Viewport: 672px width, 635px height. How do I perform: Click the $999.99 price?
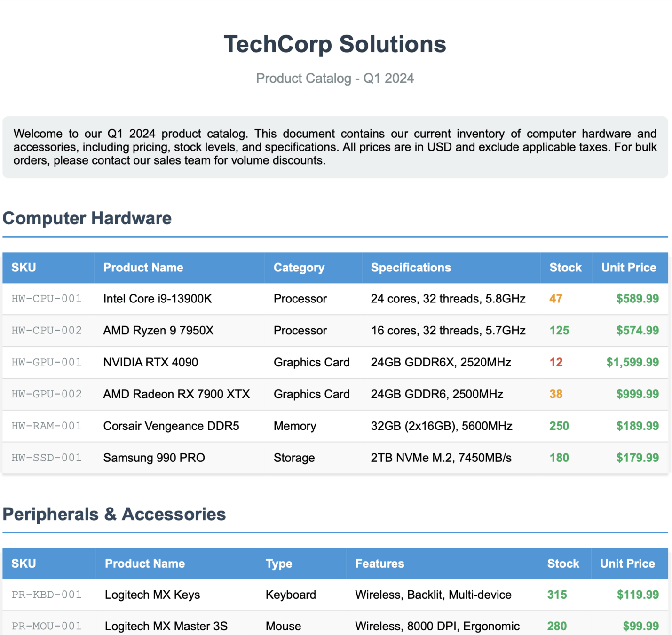(x=637, y=394)
